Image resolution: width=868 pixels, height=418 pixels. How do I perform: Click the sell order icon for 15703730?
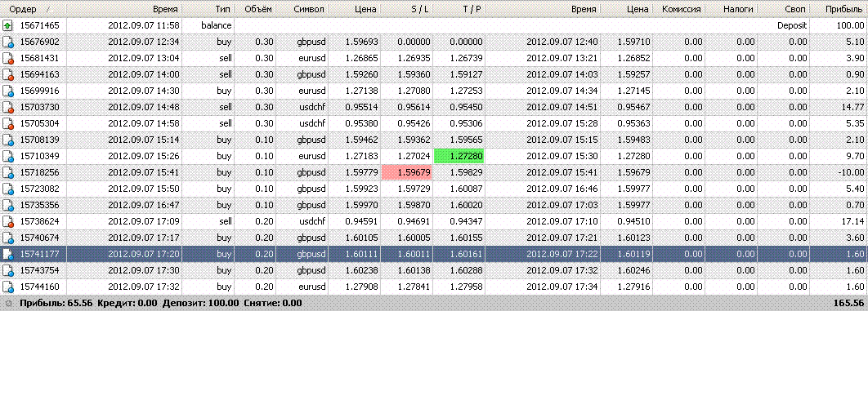[x=7, y=107]
